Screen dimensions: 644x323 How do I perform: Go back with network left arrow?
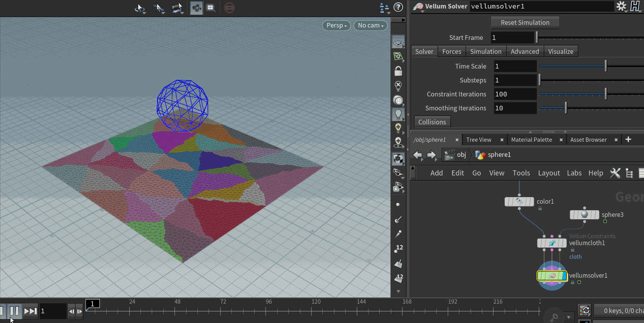(x=417, y=155)
